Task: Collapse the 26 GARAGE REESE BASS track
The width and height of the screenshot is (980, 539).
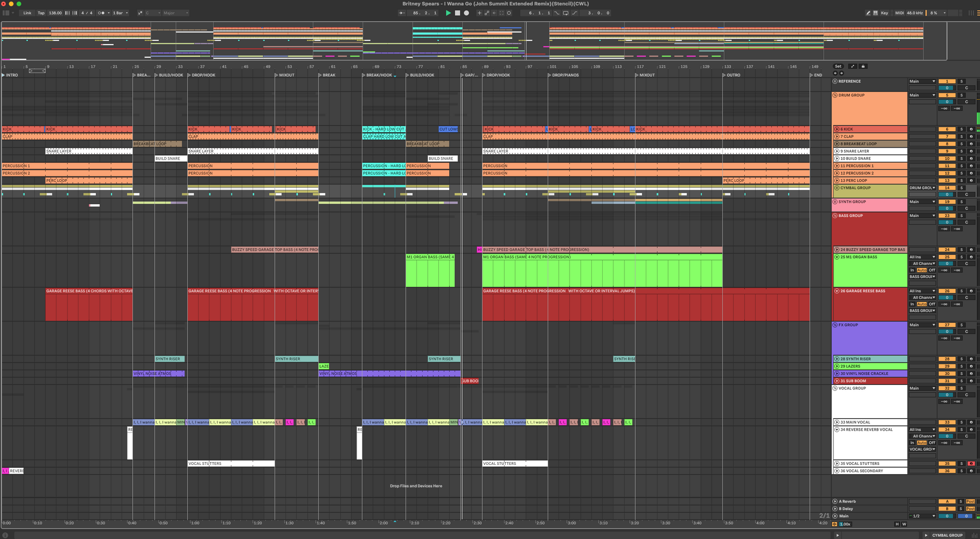Action: pyautogui.click(x=837, y=291)
